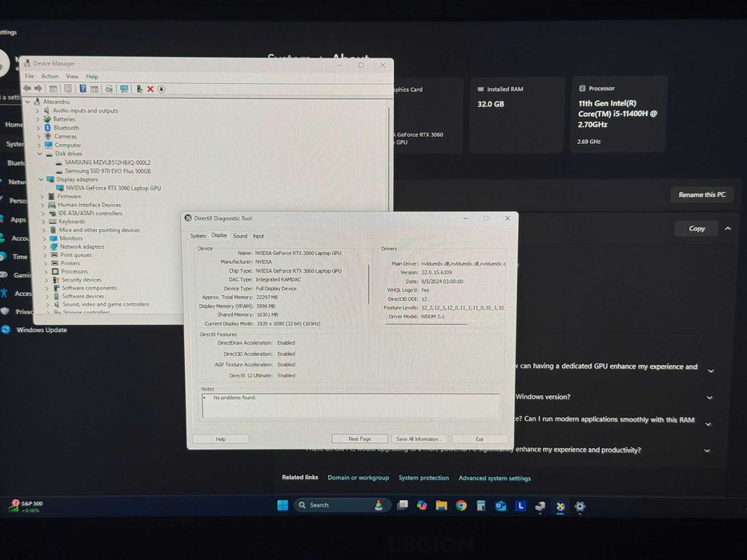
Task: Open File menu in Device Manager
Action: pos(30,76)
